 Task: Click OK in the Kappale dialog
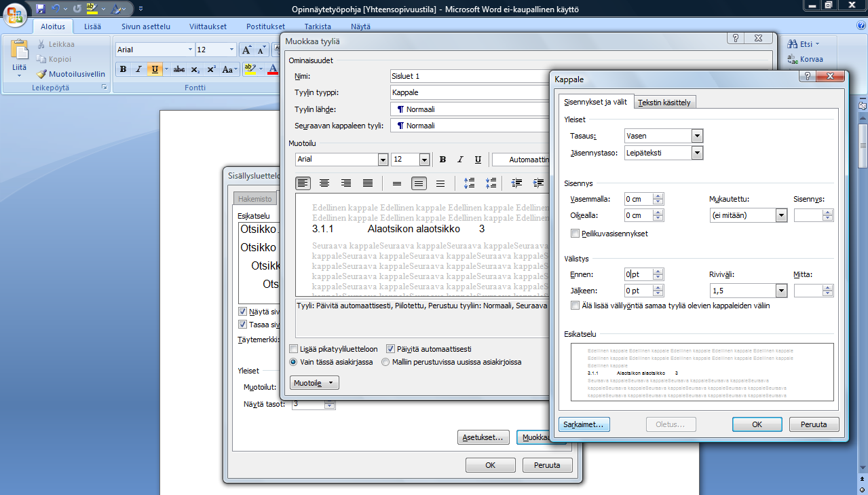pyautogui.click(x=757, y=424)
